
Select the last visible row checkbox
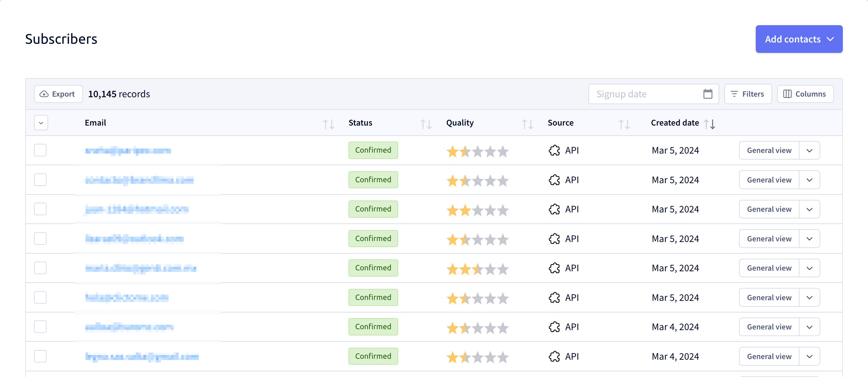[x=40, y=356]
